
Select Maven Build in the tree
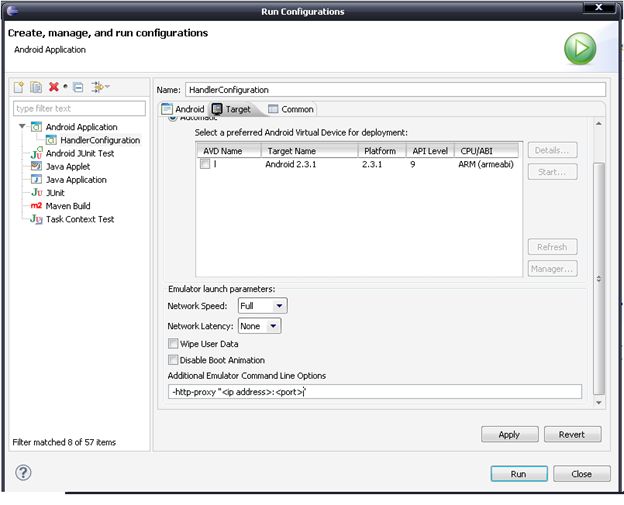68,206
